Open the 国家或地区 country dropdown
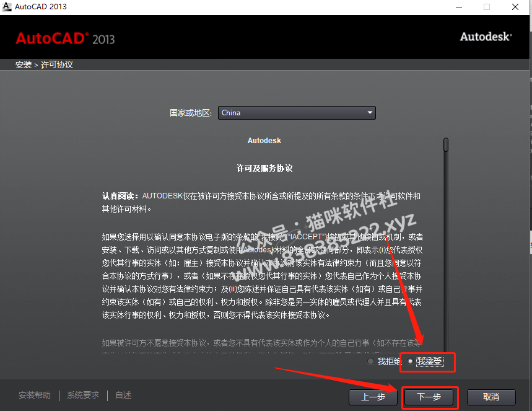Screen dimensions: 532x411 (x=297, y=113)
